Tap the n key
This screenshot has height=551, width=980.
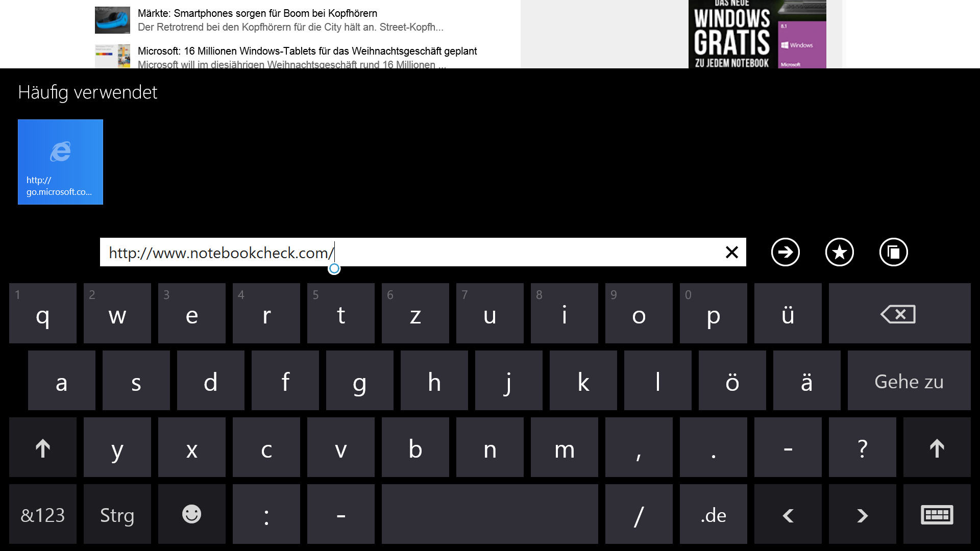tap(490, 447)
